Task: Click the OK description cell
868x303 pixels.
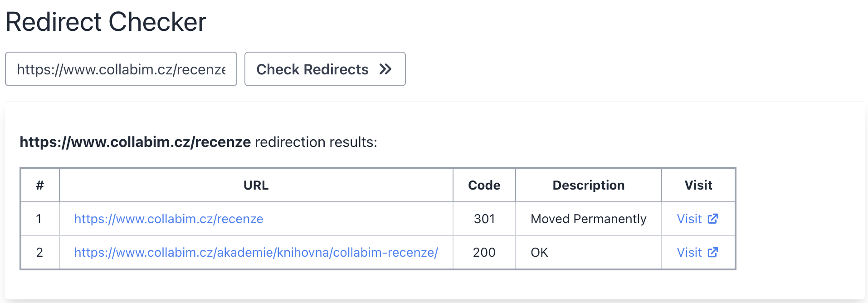Action: [x=589, y=252]
